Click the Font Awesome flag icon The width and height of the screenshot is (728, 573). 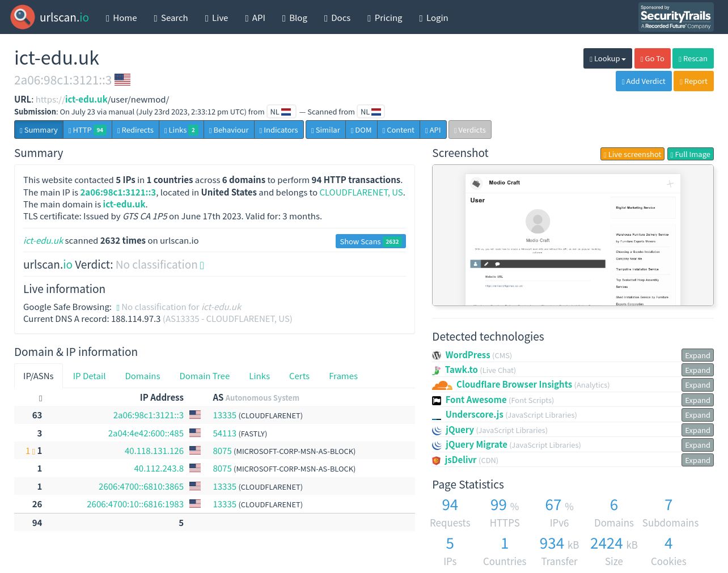click(x=437, y=400)
